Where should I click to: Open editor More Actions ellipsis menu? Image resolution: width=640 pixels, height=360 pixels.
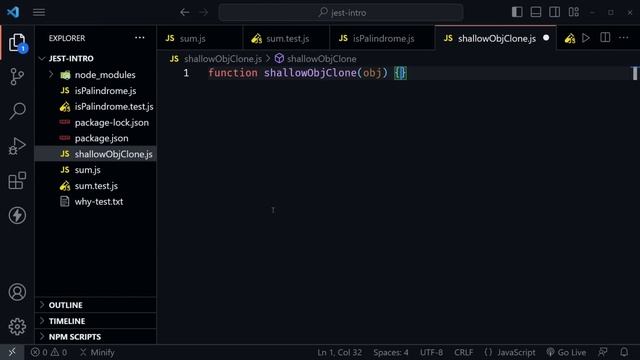(624, 38)
